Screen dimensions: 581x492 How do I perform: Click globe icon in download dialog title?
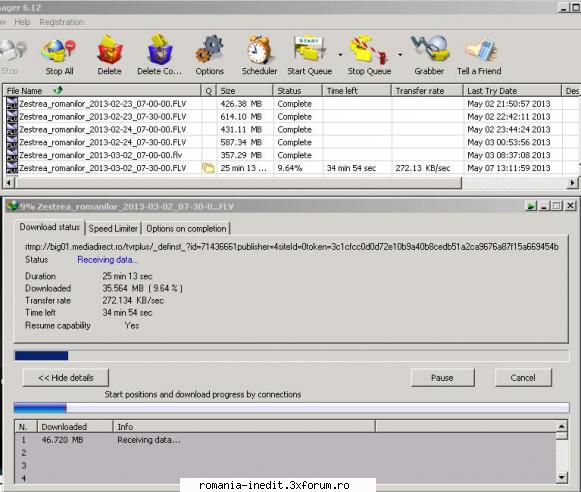13,206
